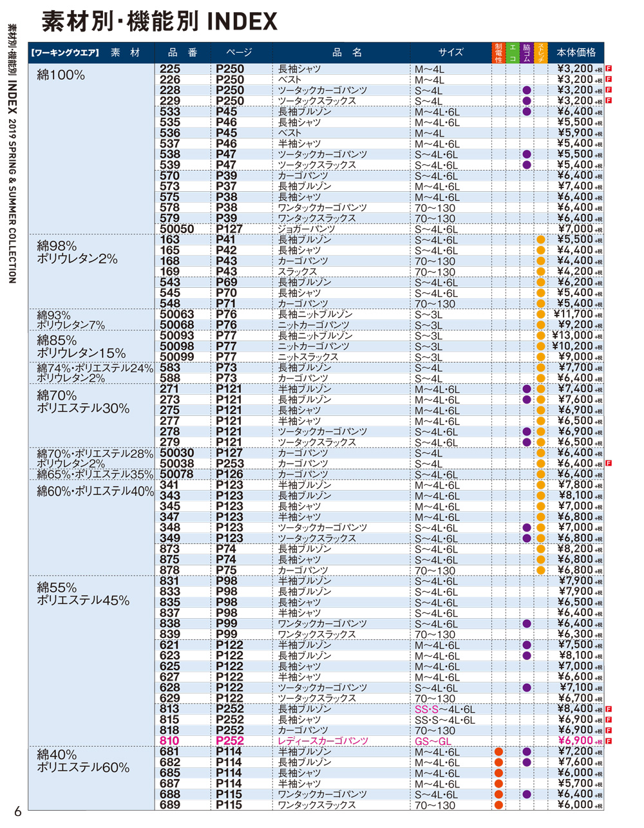Click the red F mark on row 810

(609, 741)
